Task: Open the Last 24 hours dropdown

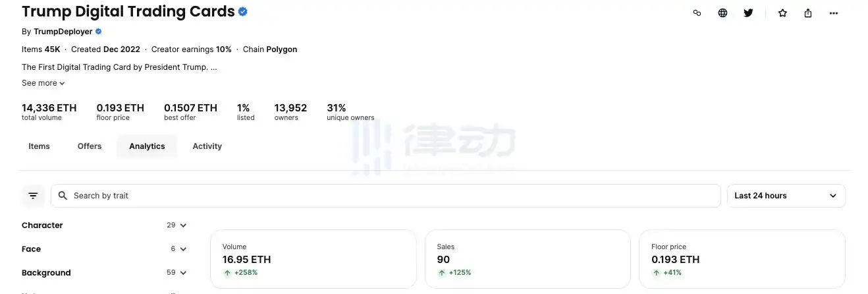Action: point(786,196)
